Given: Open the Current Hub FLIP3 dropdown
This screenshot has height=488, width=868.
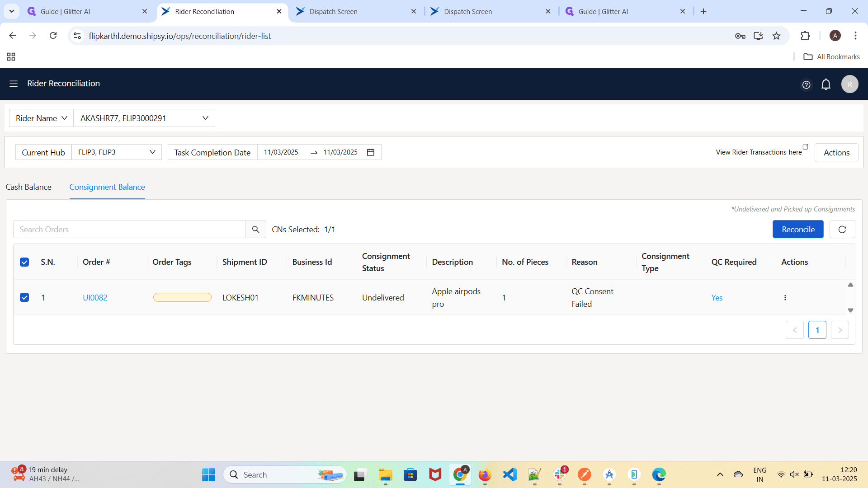Looking at the screenshot, I should (x=117, y=152).
